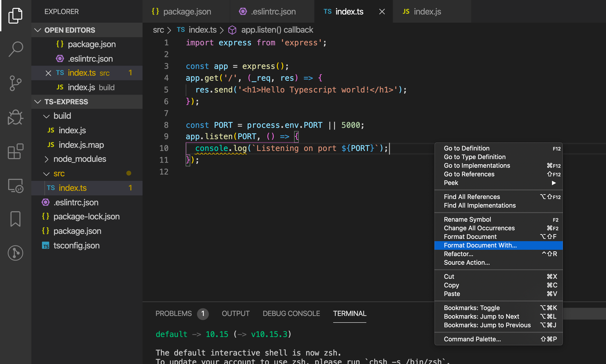Screen dimensions: 606x364
Task: Open the Bookmarks view icon
Action: pyautogui.click(x=15, y=219)
